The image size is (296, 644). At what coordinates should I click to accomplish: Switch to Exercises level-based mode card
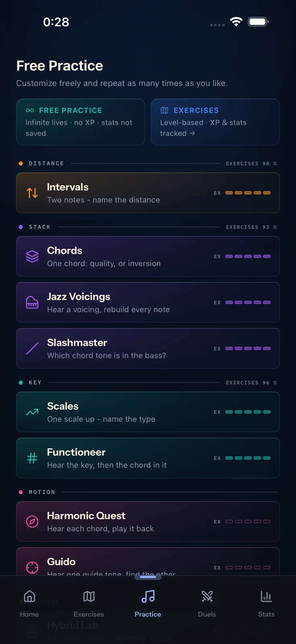coord(215,122)
